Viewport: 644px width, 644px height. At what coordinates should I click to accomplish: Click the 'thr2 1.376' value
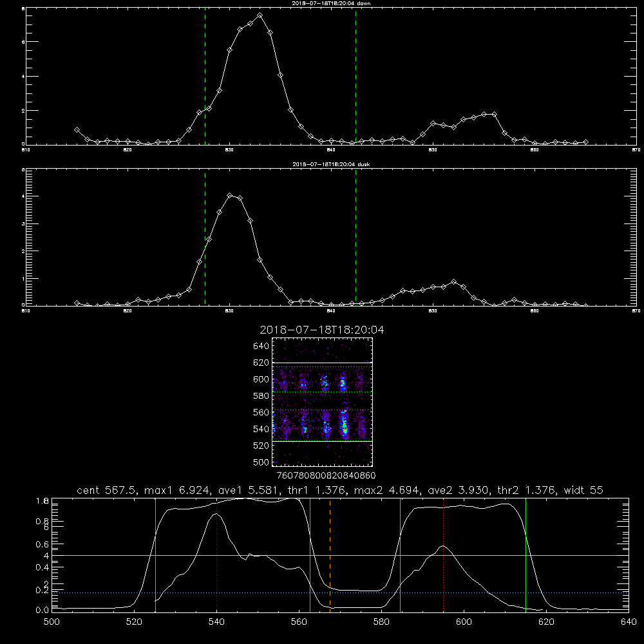click(527, 490)
